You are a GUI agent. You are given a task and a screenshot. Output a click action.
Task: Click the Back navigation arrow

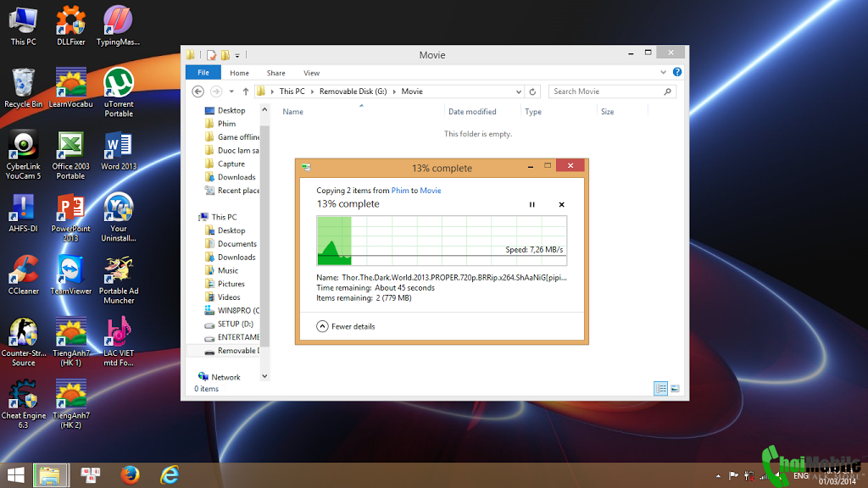point(198,91)
